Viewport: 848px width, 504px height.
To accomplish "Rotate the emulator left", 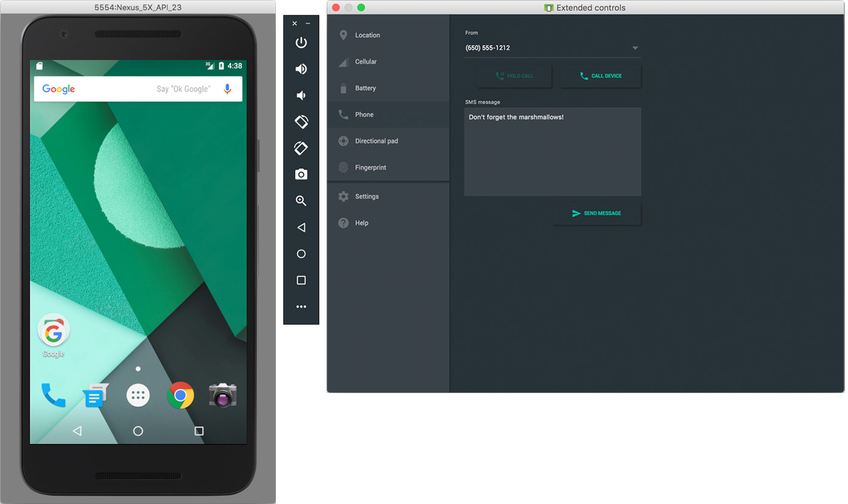I will coord(301,122).
